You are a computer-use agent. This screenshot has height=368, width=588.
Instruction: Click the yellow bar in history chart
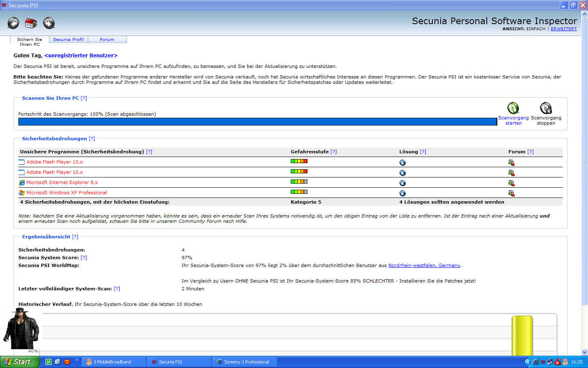[x=522, y=335]
